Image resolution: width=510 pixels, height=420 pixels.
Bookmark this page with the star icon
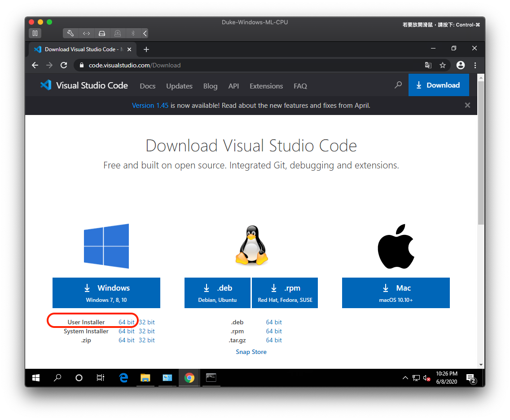point(443,65)
